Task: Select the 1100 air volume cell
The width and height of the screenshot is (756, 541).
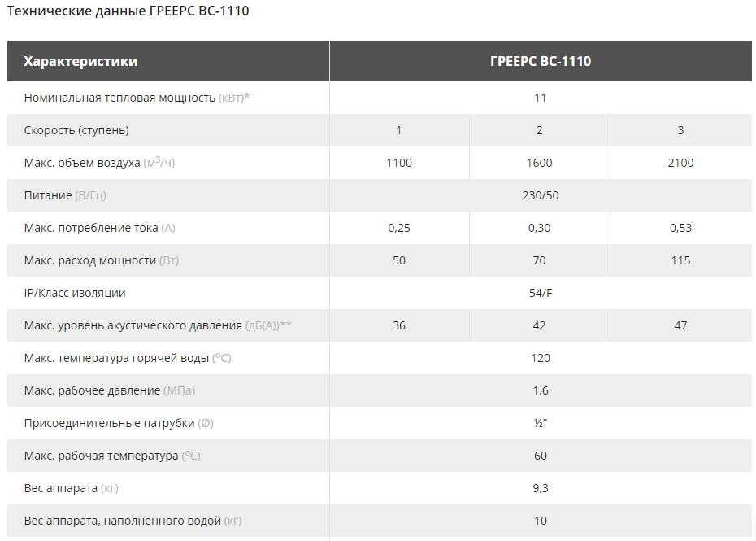Action: coord(399,163)
